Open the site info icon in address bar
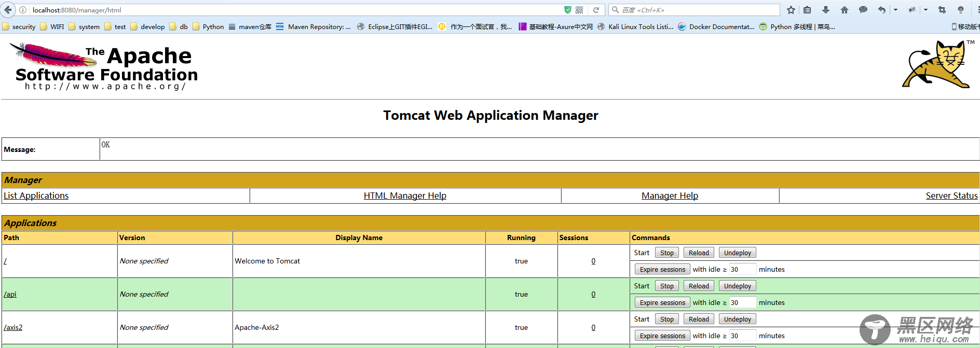Image resolution: width=980 pixels, height=348 pixels. tap(23, 10)
